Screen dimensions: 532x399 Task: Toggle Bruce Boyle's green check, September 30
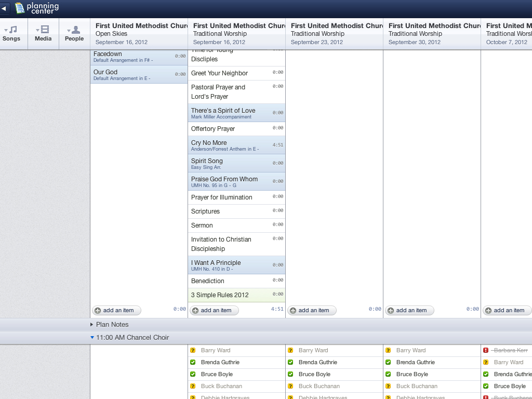pyautogui.click(x=388, y=374)
